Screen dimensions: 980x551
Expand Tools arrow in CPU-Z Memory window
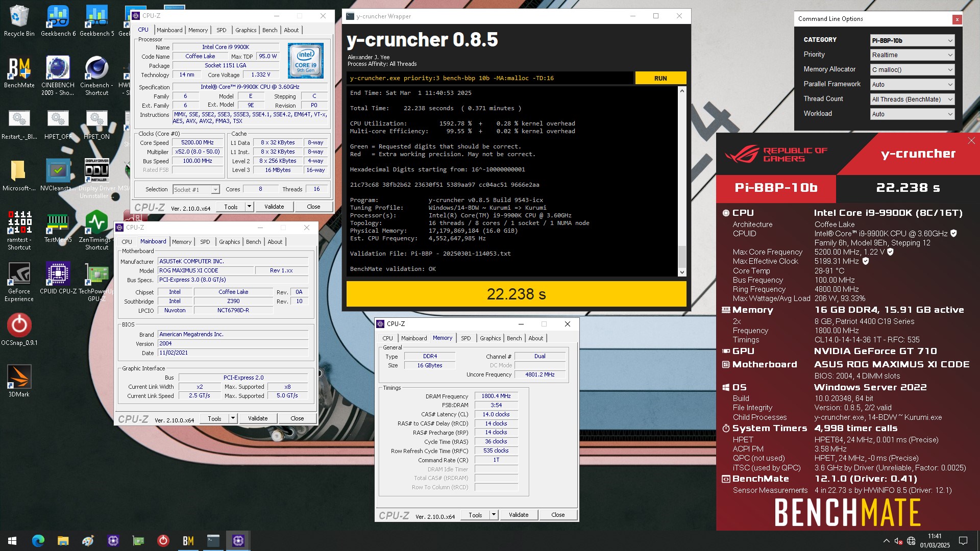[x=494, y=515]
